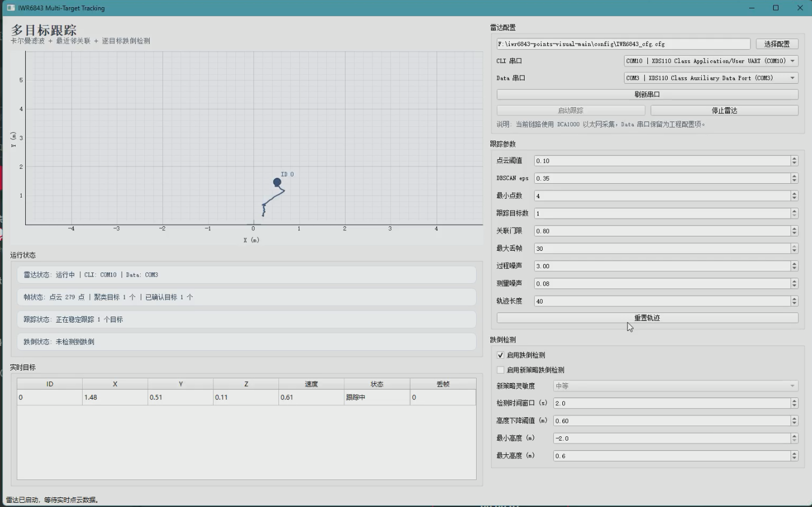Click the 检测时间窗口 spinner arrows

(794, 403)
